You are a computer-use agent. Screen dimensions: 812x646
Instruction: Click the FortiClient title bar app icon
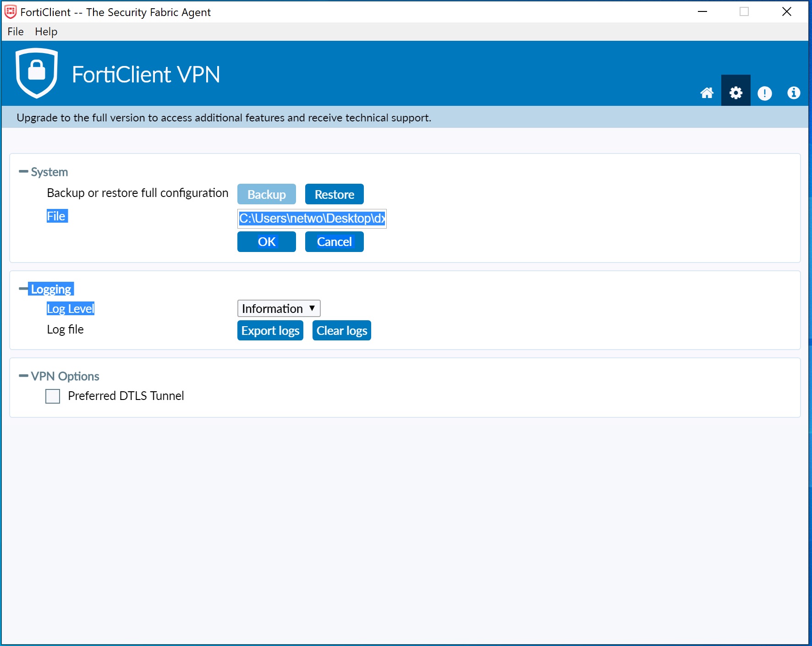(10, 12)
